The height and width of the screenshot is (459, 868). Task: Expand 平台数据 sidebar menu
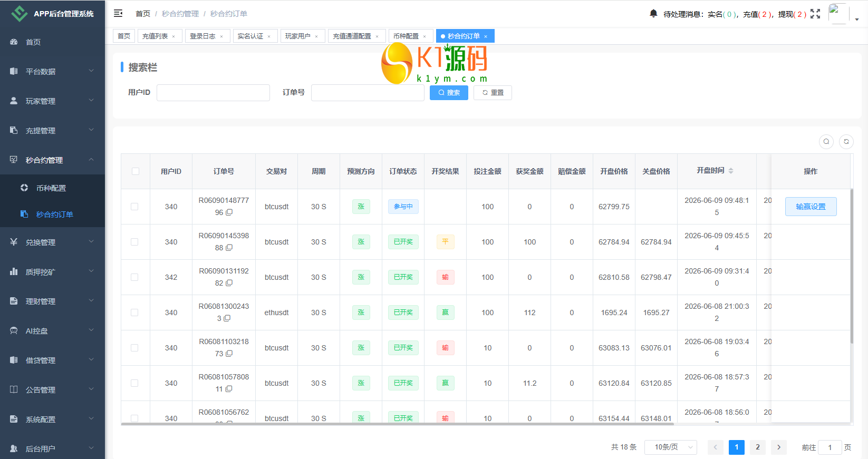[x=52, y=72]
